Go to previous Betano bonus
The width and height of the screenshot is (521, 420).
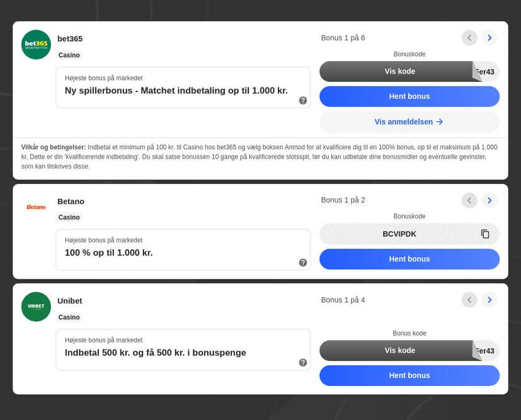469,200
